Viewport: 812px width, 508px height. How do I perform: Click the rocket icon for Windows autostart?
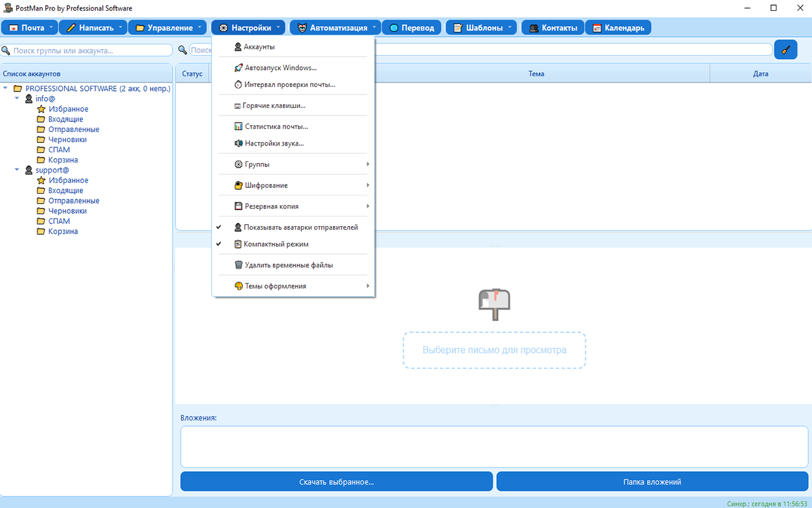point(239,68)
